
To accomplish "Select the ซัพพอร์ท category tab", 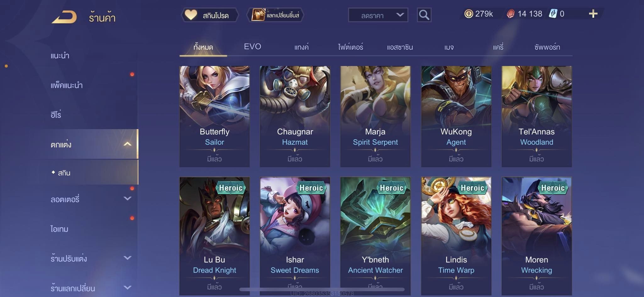I will [547, 47].
